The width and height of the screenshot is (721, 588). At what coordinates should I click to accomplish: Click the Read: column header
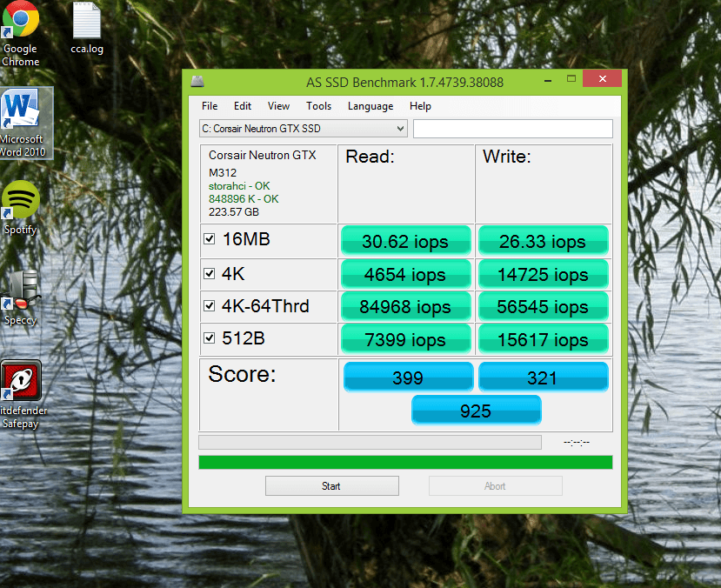tap(370, 157)
